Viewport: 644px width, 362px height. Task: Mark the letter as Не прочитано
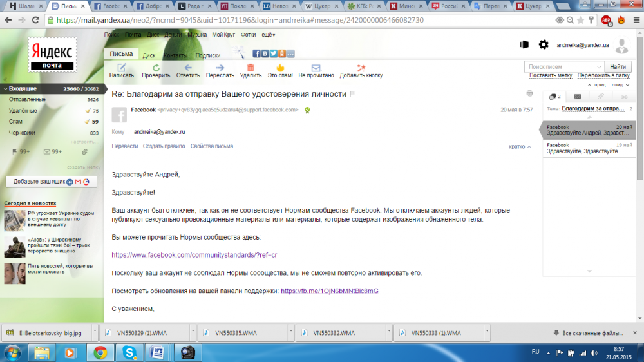pyautogui.click(x=316, y=68)
